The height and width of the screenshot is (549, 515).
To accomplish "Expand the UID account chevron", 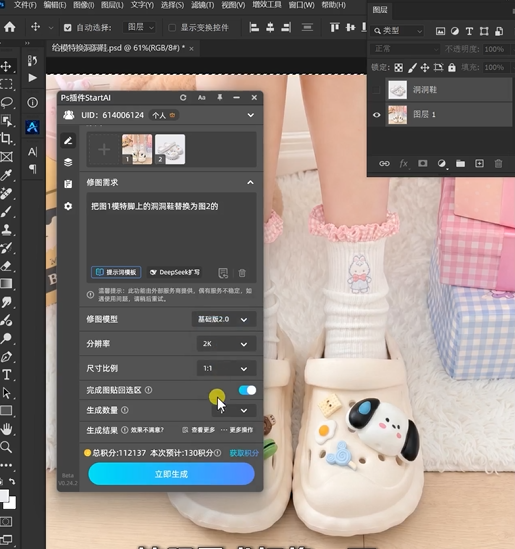I will point(251,115).
